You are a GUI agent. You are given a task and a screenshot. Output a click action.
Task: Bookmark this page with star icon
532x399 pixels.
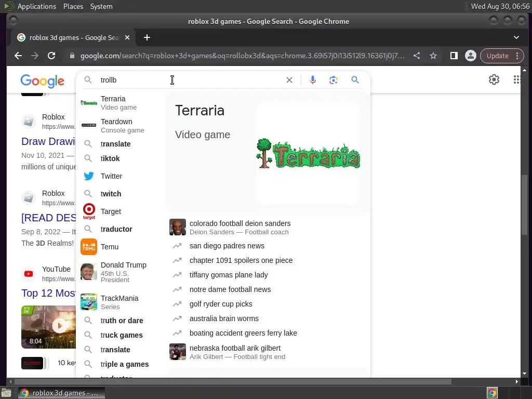click(433, 56)
